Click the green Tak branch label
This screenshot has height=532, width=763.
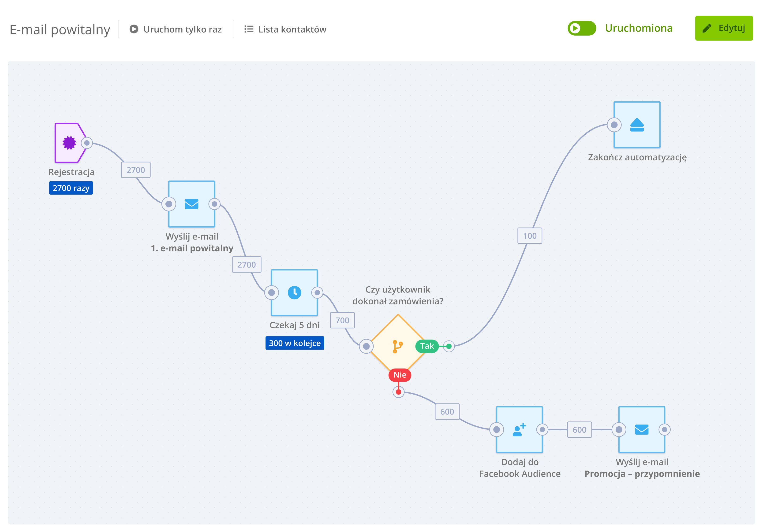coord(427,346)
